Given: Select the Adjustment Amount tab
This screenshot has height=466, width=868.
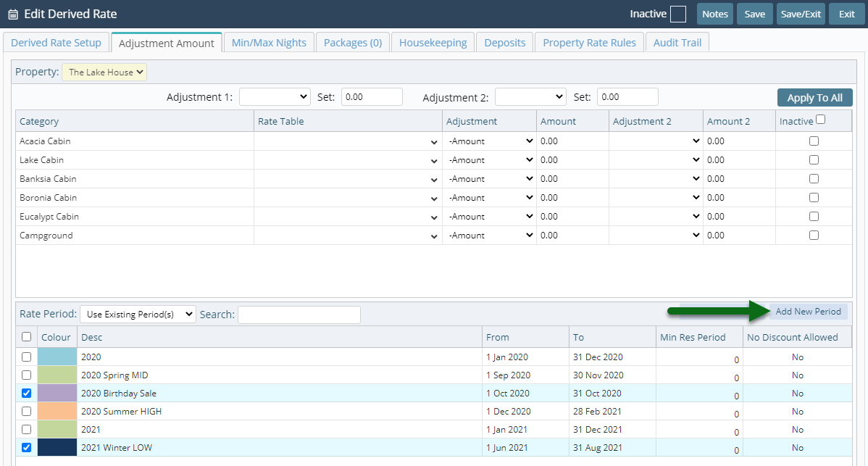Looking at the screenshot, I should click(166, 43).
